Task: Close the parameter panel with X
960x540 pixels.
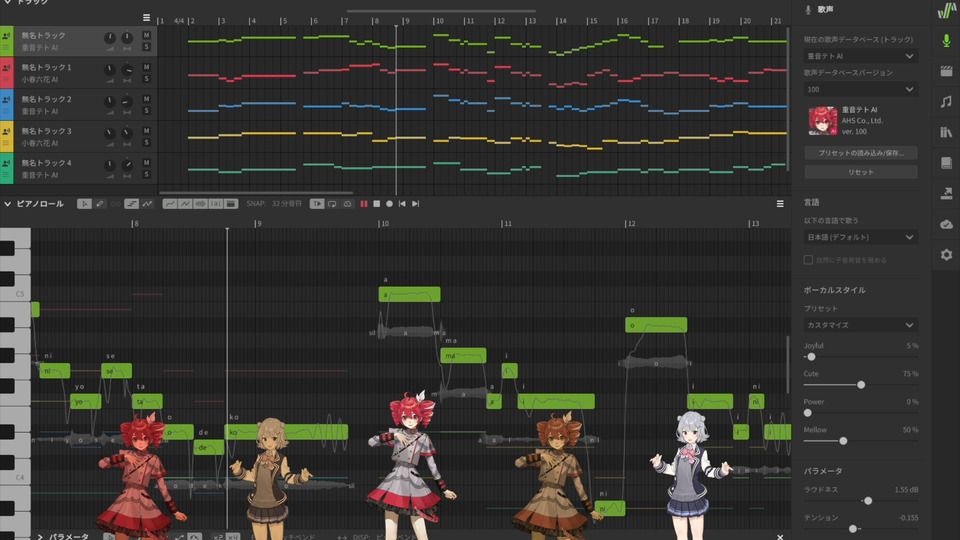Action: [x=780, y=537]
